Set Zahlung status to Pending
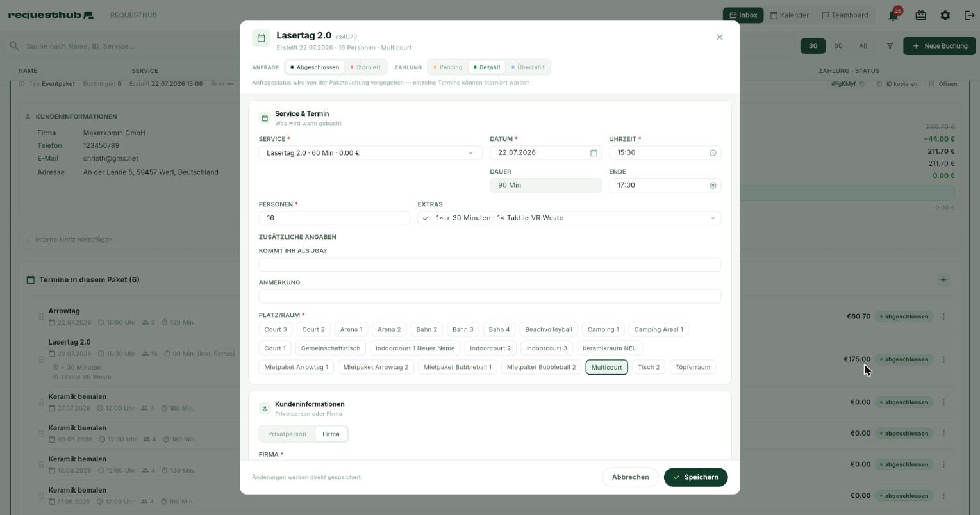 pos(447,67)
